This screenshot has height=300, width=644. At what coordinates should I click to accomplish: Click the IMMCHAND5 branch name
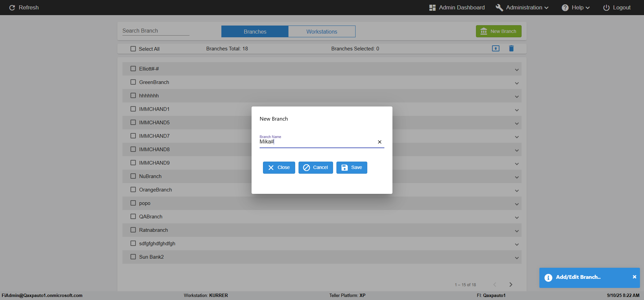[x=154, y=123]
